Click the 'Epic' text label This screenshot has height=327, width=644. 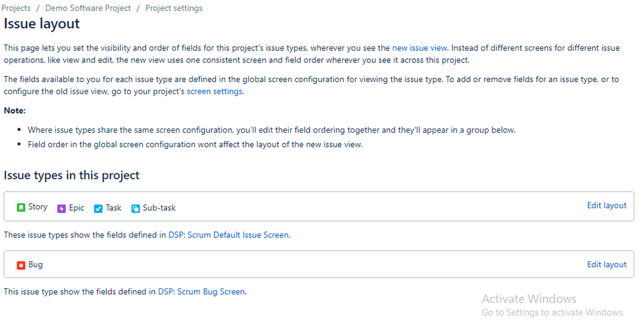click(77, 208)
